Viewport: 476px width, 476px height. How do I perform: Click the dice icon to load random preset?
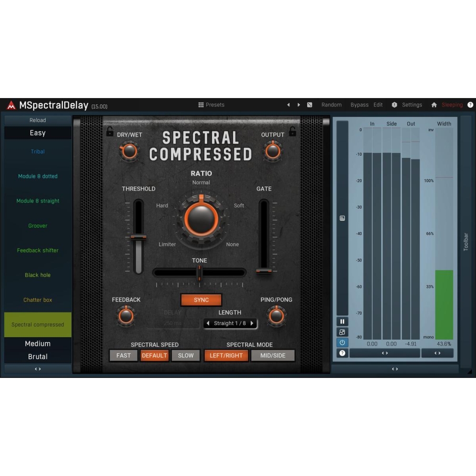point(309,105)
